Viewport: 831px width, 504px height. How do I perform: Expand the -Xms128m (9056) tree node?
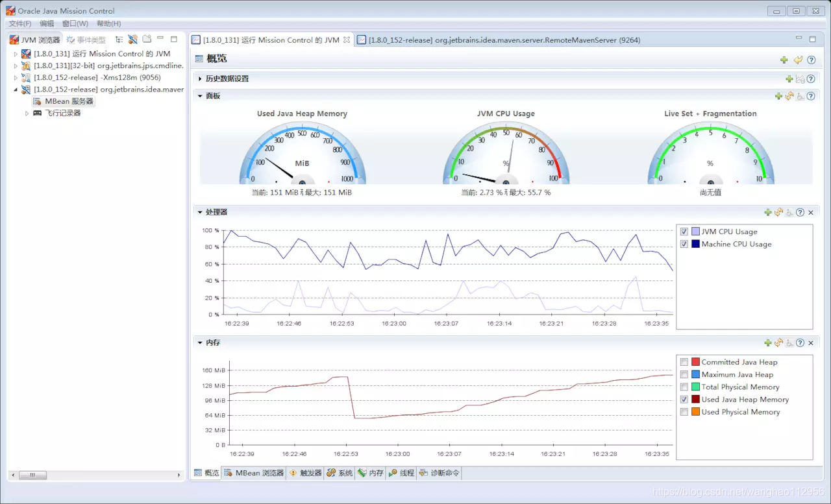click(x=16, y=78)
